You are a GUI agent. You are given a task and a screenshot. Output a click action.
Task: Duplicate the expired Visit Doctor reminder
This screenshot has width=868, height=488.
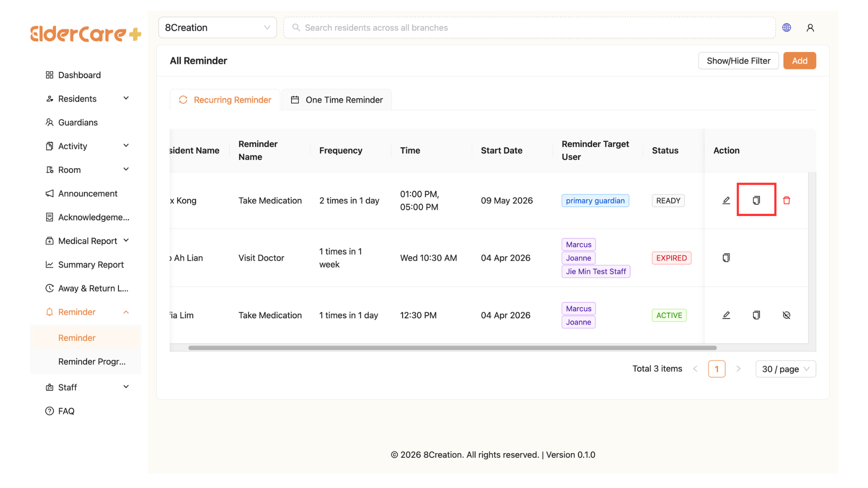click(726, 258)
